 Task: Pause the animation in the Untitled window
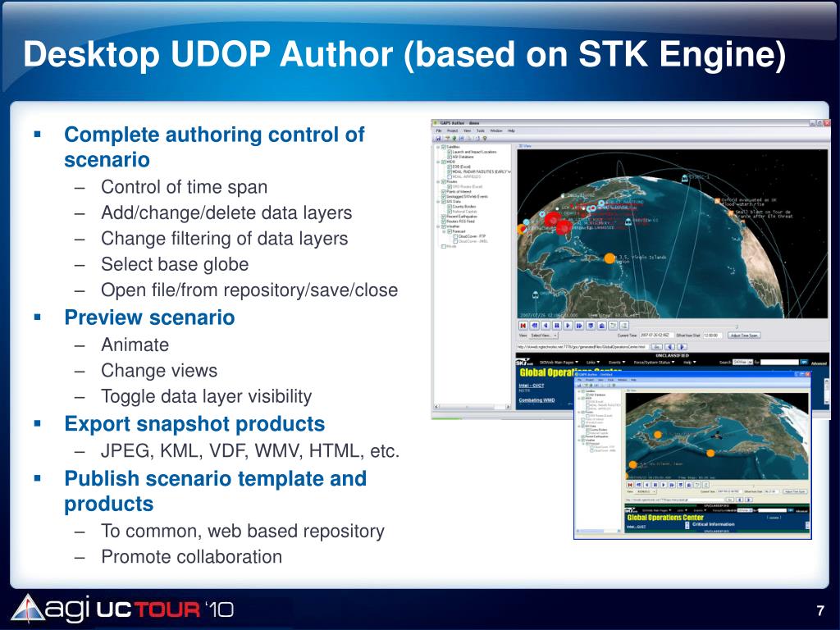[x=655, y=485]
